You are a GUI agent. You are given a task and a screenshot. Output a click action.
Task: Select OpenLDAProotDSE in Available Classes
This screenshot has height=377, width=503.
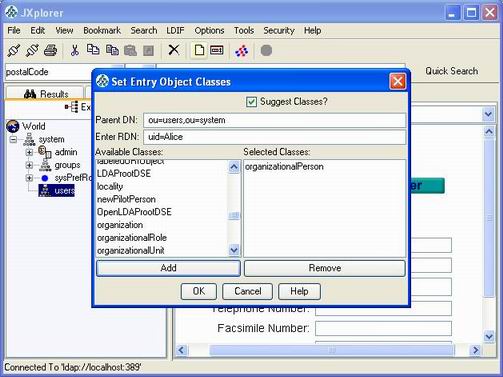tap(162, 212)
